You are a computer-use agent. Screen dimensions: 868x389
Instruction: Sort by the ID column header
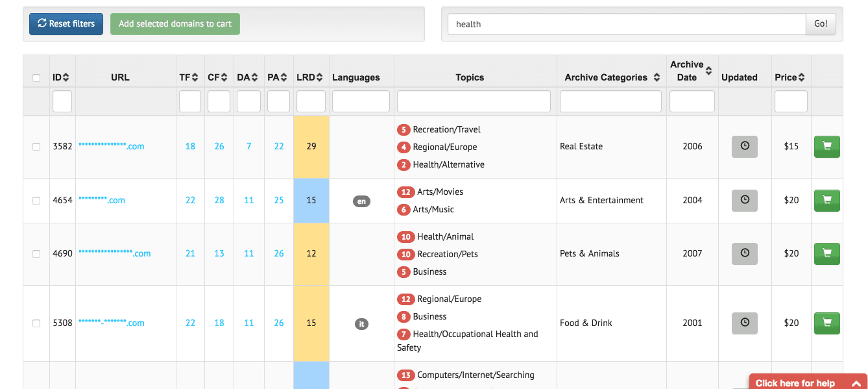click(x=61, y=77)
